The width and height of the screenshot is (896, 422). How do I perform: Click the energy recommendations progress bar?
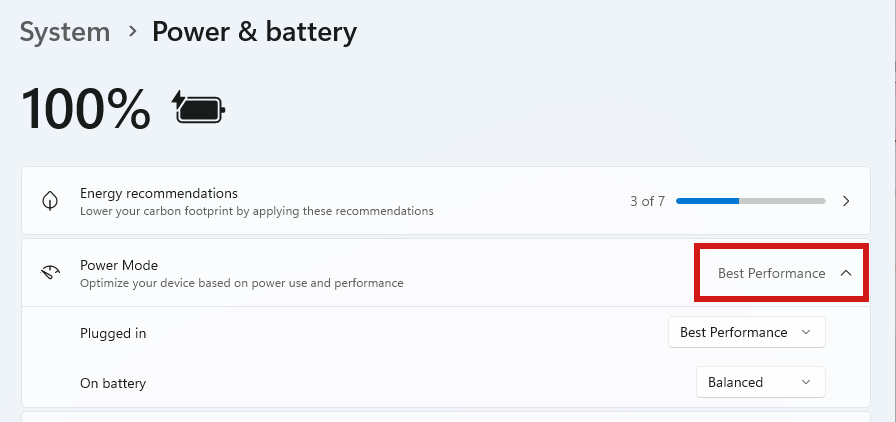point(750,201)
